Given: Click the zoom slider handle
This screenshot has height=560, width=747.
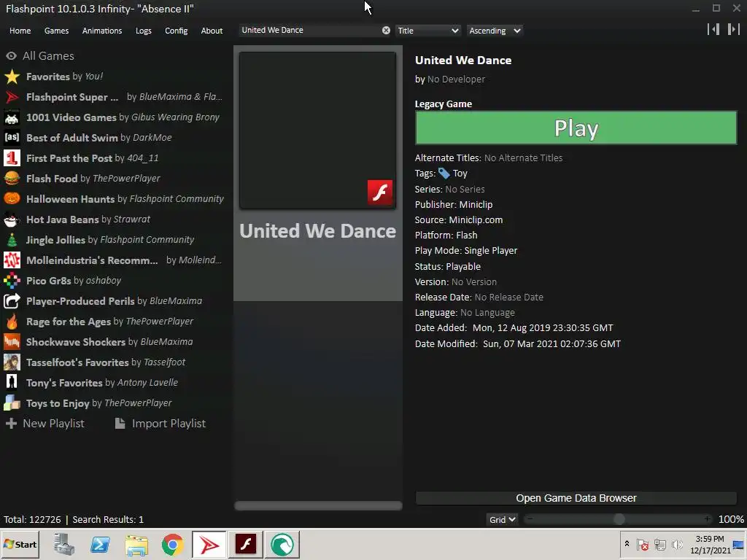Looking at the screenshot, I should tap(619, 519).
